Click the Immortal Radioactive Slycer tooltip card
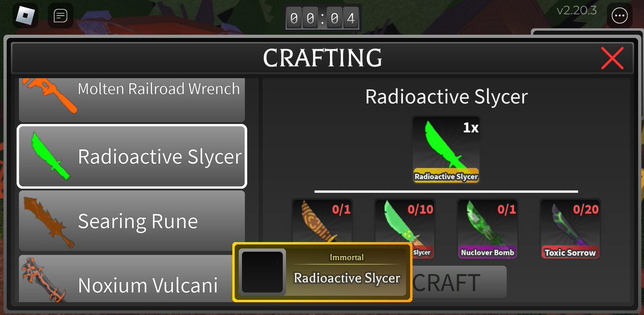The height and width of the screenshot is (315, 644). [322, 272]
